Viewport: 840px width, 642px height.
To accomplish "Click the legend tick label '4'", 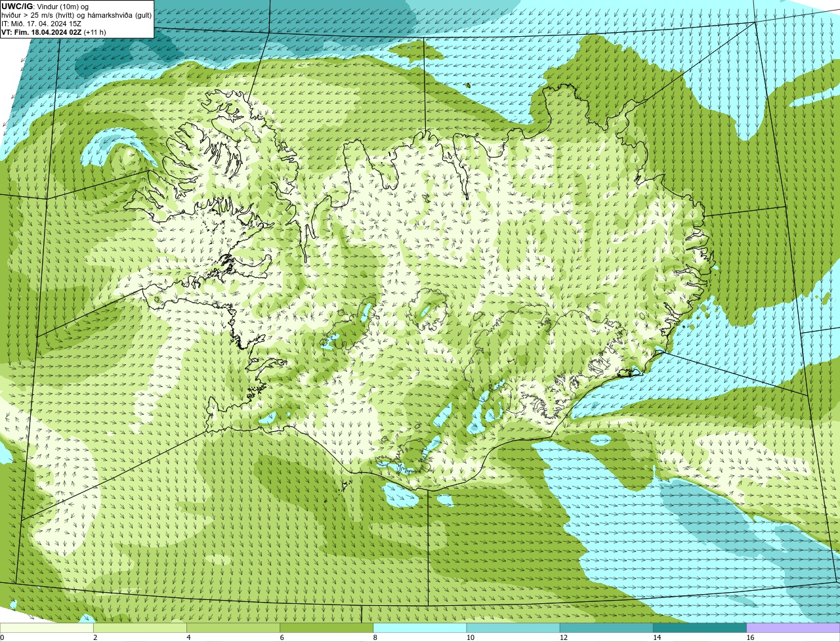I will coord(188,637).
